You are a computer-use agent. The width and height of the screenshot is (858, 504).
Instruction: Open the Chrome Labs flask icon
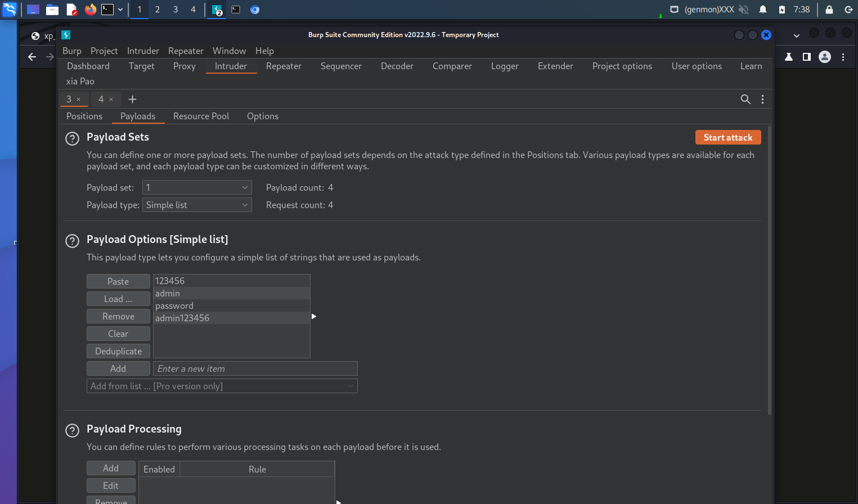click(789, 57)
